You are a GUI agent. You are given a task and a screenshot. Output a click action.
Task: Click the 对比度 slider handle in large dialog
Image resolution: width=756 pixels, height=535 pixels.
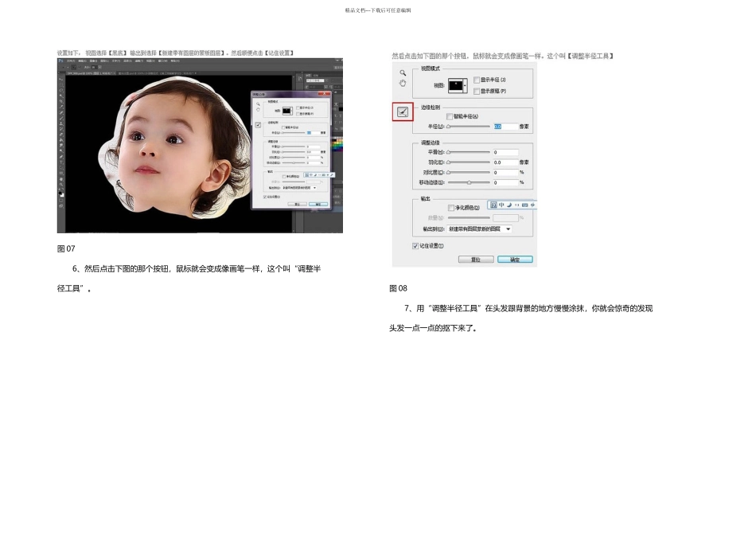pyautogui.click(x=448, y=172)
